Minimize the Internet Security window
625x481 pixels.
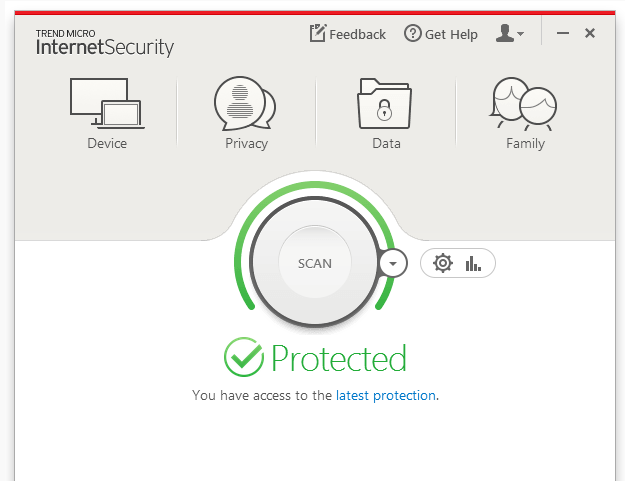(x=563, y=33)
